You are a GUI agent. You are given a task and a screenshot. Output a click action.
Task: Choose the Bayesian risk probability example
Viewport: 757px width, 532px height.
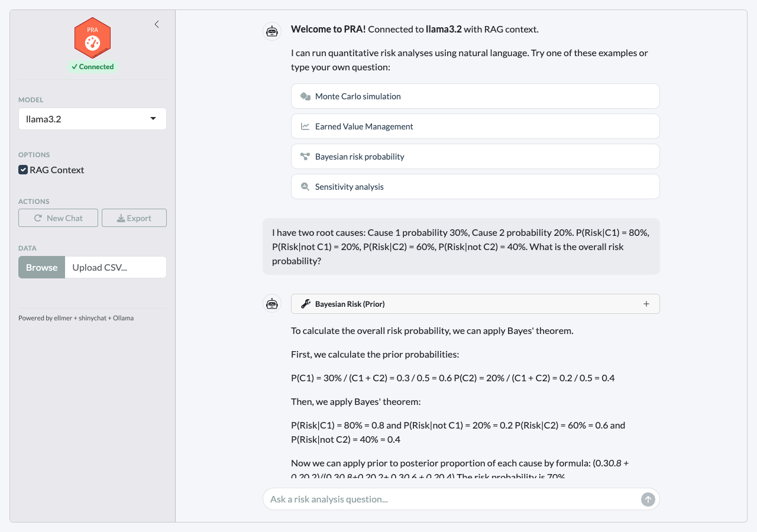(x=475, y=157)
